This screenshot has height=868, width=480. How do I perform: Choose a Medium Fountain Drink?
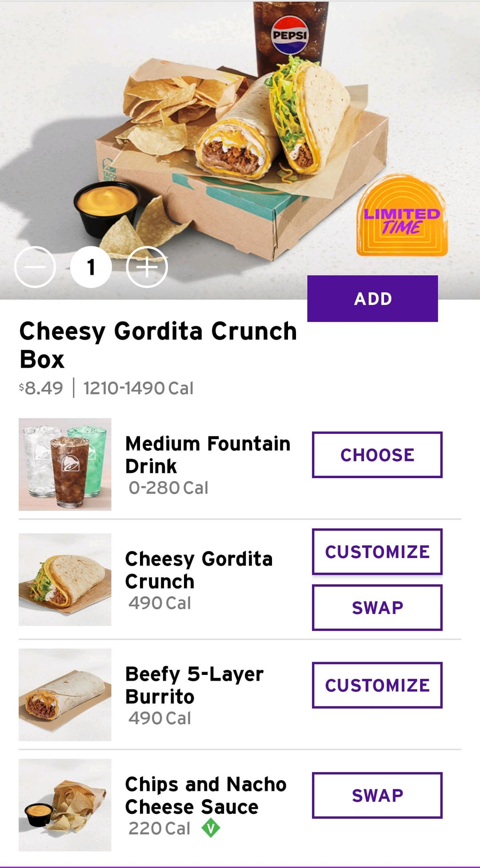pyautogui.click(x=377, y=455)
